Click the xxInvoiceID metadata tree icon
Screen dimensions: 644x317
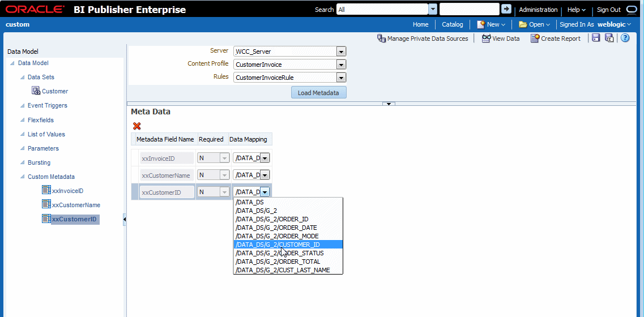[46, 190]
